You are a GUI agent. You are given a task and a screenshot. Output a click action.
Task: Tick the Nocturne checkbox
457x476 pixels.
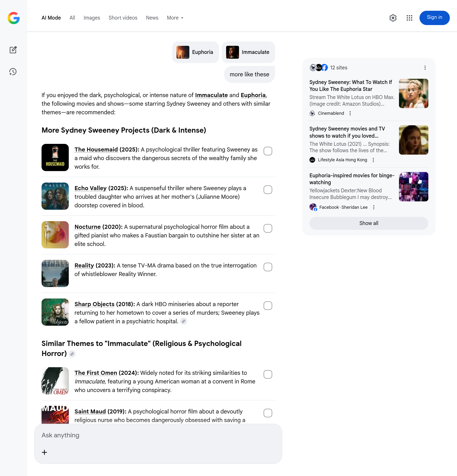tap(268, 228)
